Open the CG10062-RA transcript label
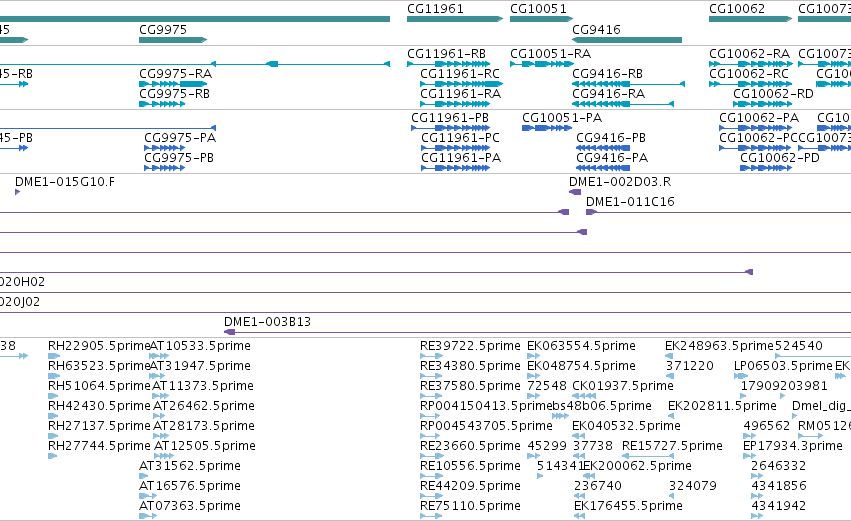 [749, 54]
